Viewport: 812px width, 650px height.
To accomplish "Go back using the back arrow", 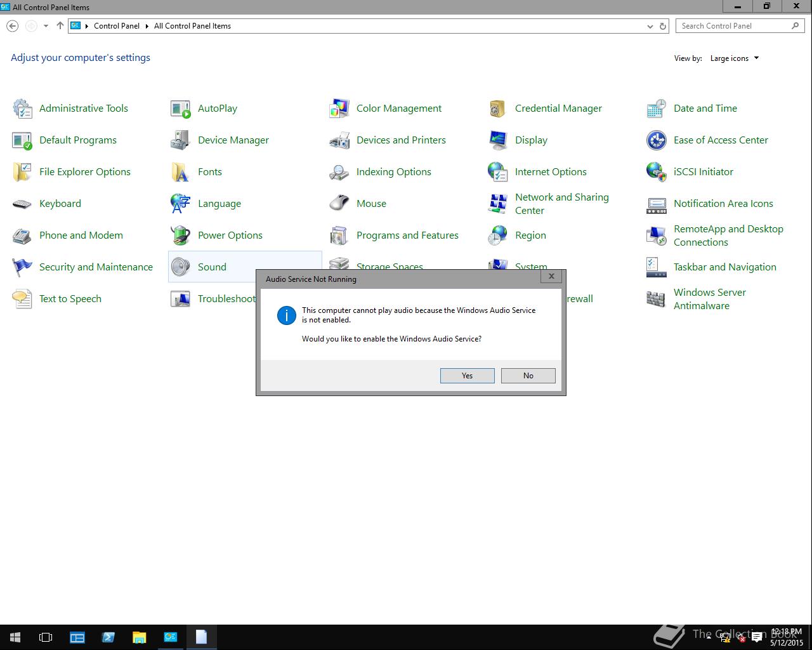I will pyautogui.click(x=12, y=26).
